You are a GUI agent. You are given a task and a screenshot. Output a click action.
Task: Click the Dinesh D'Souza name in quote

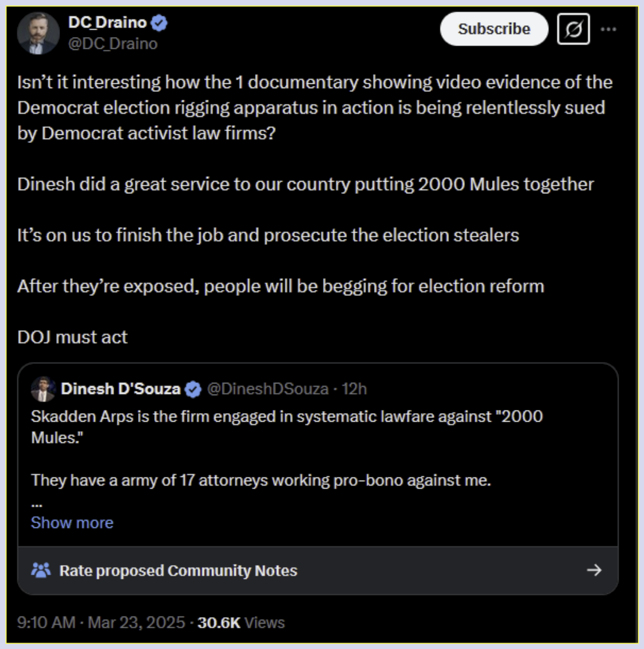click(x=120, y=389)
